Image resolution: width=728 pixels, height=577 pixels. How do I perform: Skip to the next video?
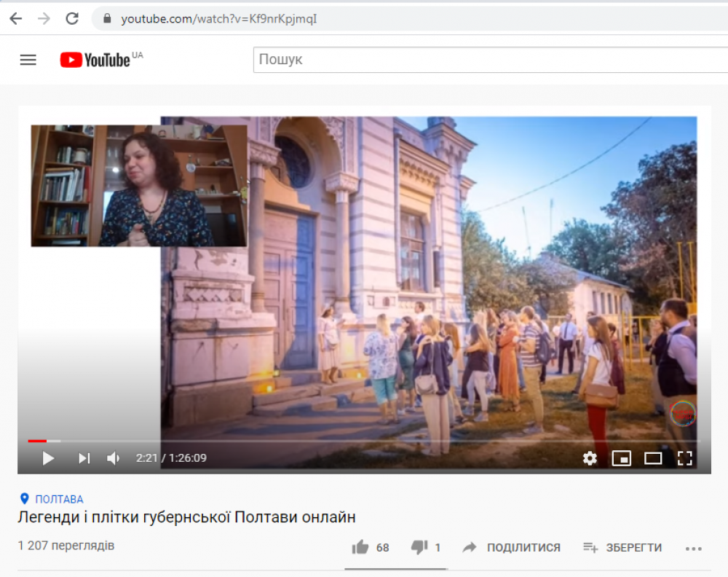click(83, 458)
